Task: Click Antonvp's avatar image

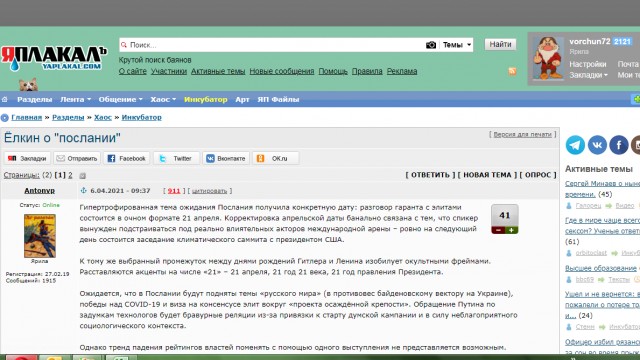Action: (x=40, y=236)
